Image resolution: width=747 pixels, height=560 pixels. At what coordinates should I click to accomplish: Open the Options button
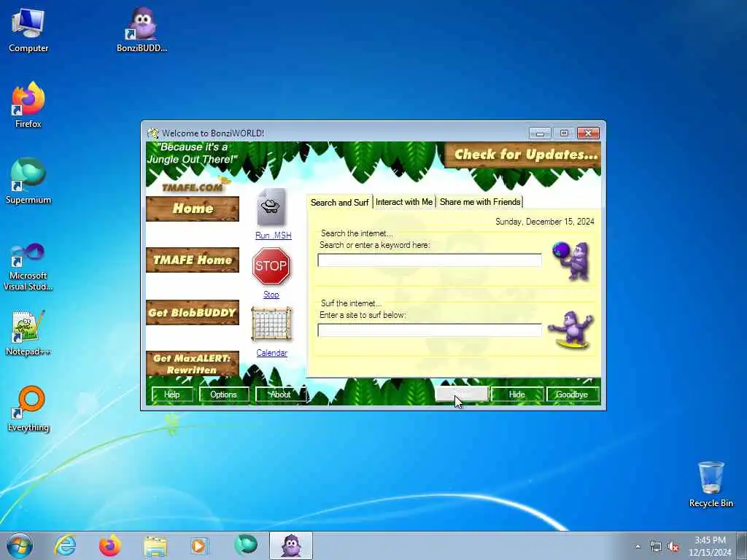pyautogui.click(x=223, y=394)
